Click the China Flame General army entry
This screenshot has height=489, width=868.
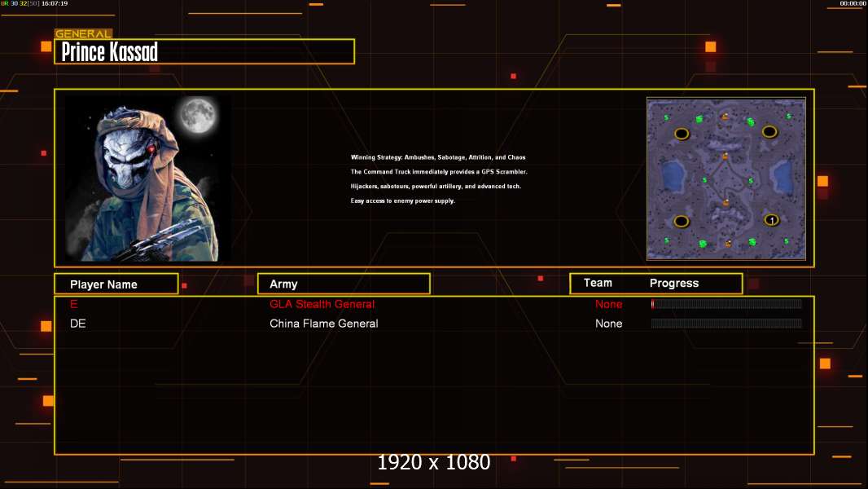[324, 324]
